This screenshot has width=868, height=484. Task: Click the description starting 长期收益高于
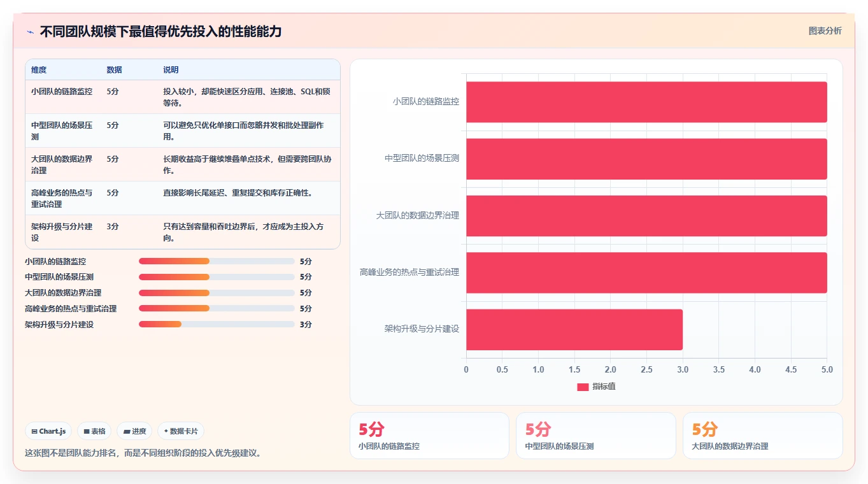point(247,164)
